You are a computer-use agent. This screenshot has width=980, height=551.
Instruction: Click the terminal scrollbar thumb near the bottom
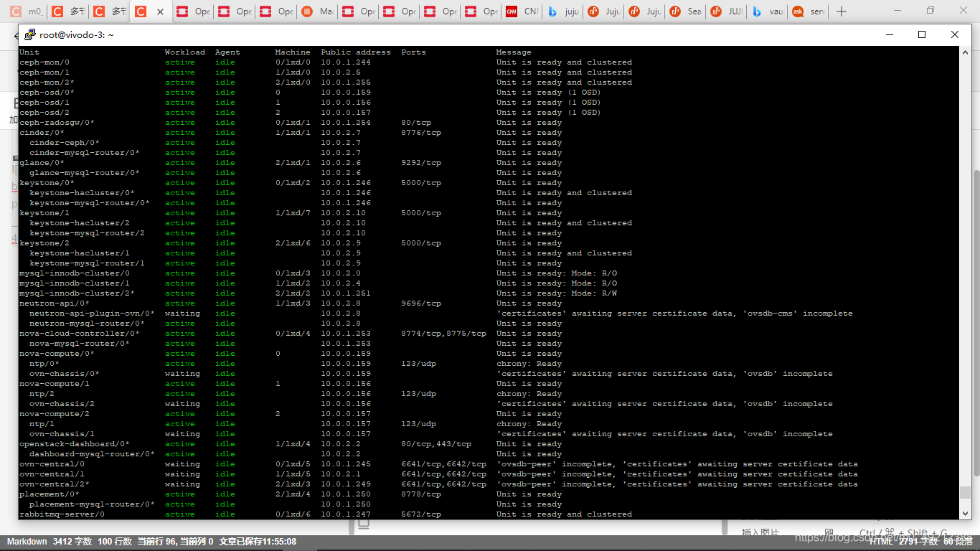point(965,493)
